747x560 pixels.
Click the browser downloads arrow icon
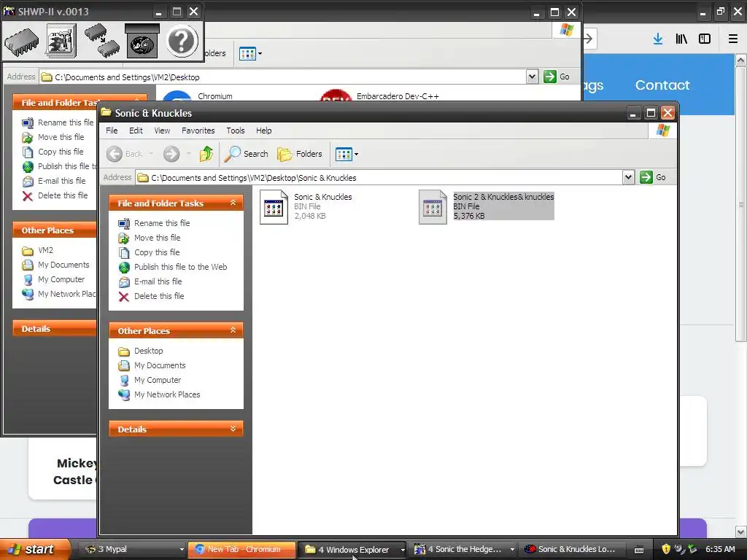(x=658, y=39)
